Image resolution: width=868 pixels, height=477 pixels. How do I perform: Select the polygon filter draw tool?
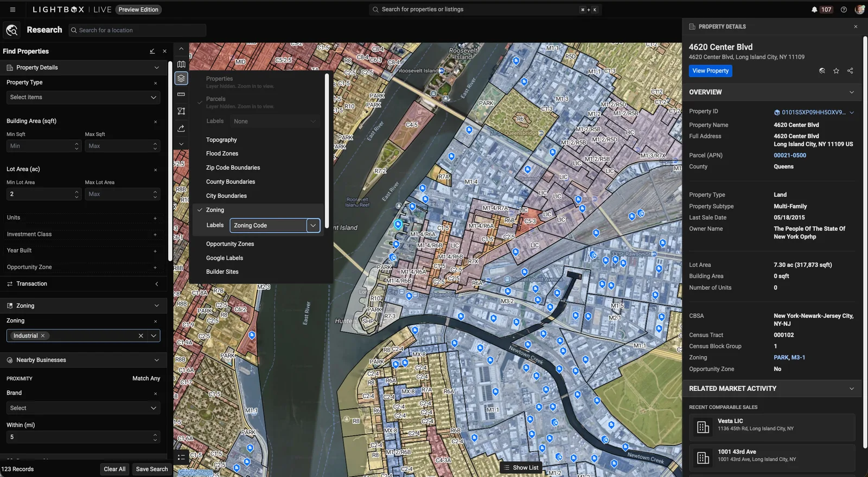(181, 111)
